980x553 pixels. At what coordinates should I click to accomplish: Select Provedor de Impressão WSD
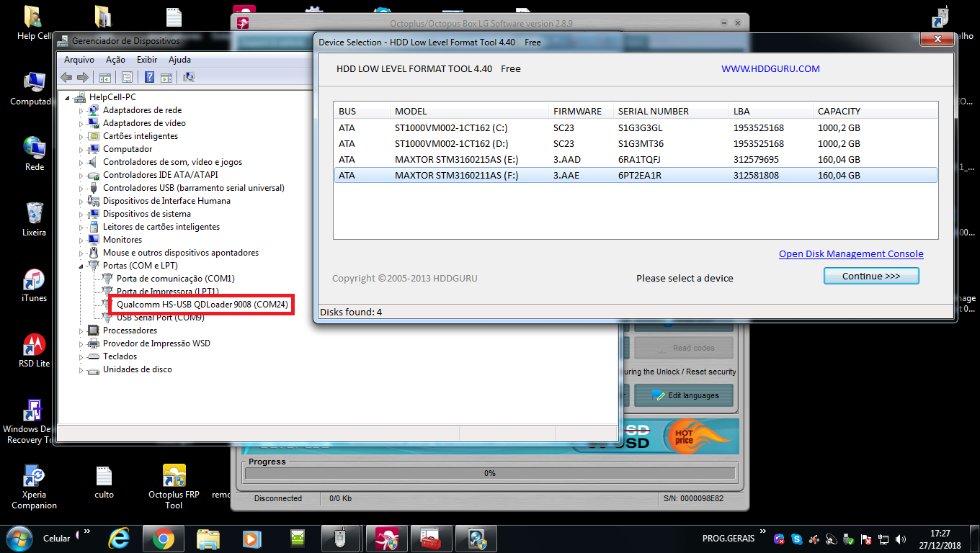[x=156, y=343]
